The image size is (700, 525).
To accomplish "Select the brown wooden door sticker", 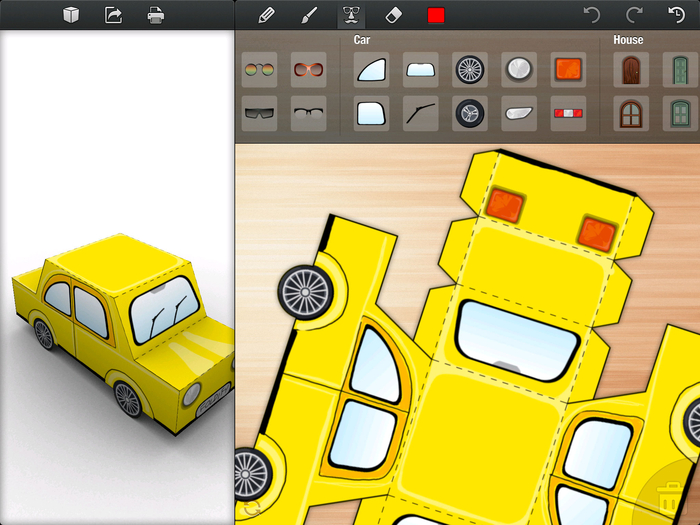I will (630, 69).
